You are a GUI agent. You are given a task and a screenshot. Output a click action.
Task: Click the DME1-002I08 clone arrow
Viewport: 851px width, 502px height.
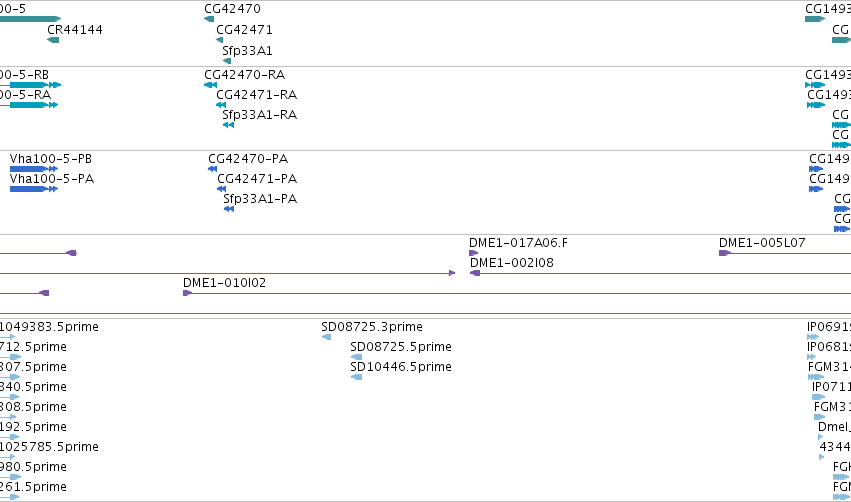tap(475, 273)
